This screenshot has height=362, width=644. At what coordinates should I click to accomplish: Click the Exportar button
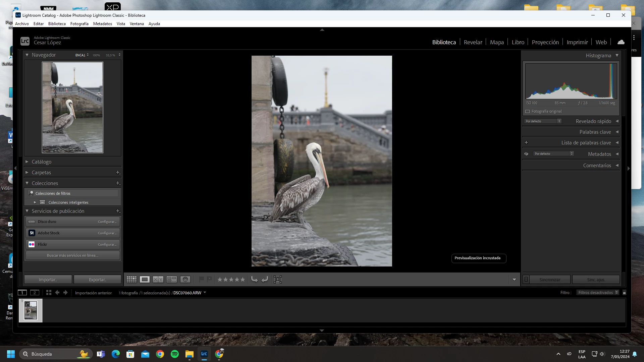[x=97, y=280]
